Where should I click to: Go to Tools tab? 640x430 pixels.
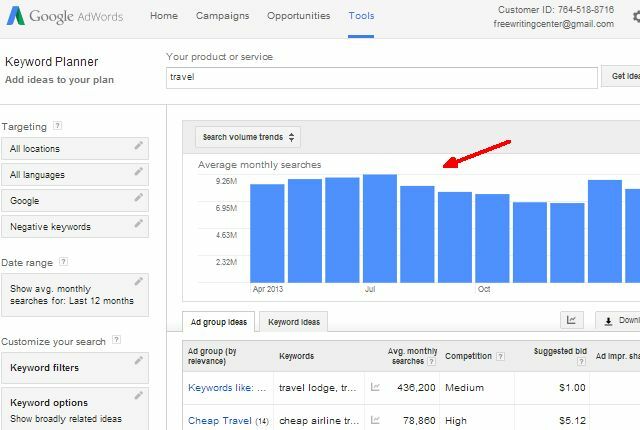pos(361,16)
